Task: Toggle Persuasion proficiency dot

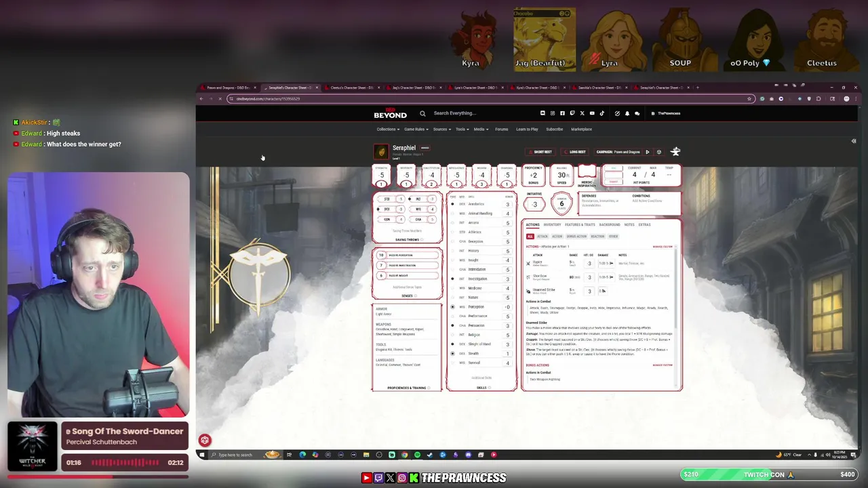Action: [453, 325]
